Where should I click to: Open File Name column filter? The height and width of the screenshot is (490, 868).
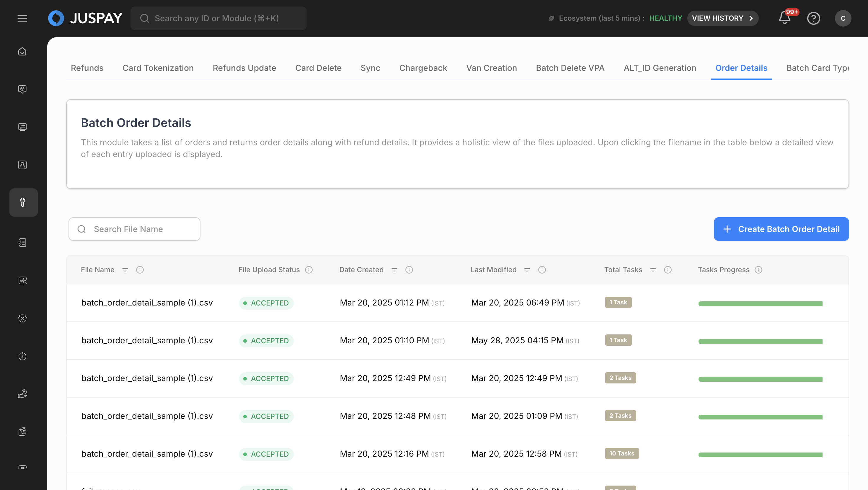[x=125, y=269]
